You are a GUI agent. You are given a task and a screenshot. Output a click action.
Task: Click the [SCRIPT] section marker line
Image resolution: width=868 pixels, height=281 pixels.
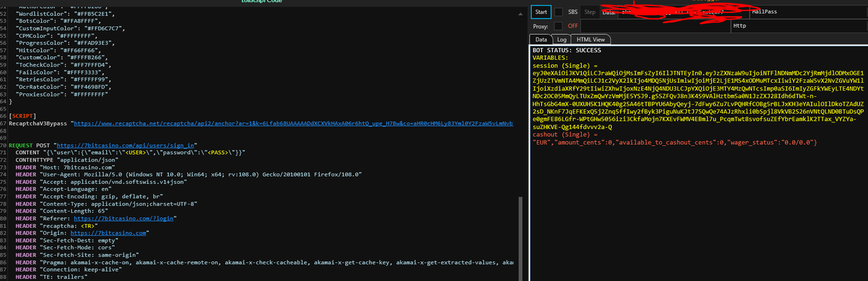24,116
